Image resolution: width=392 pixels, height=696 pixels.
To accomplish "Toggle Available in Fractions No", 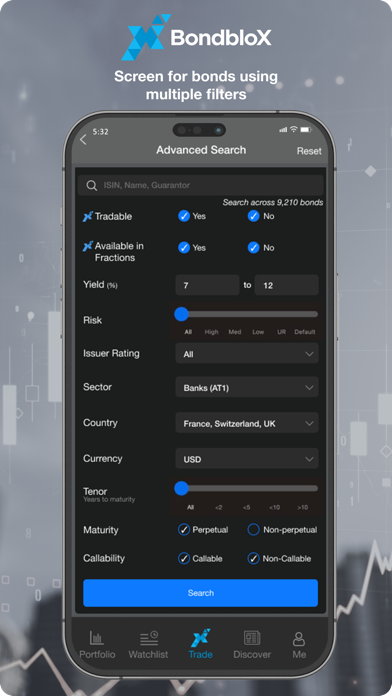I will click(253, 248).
